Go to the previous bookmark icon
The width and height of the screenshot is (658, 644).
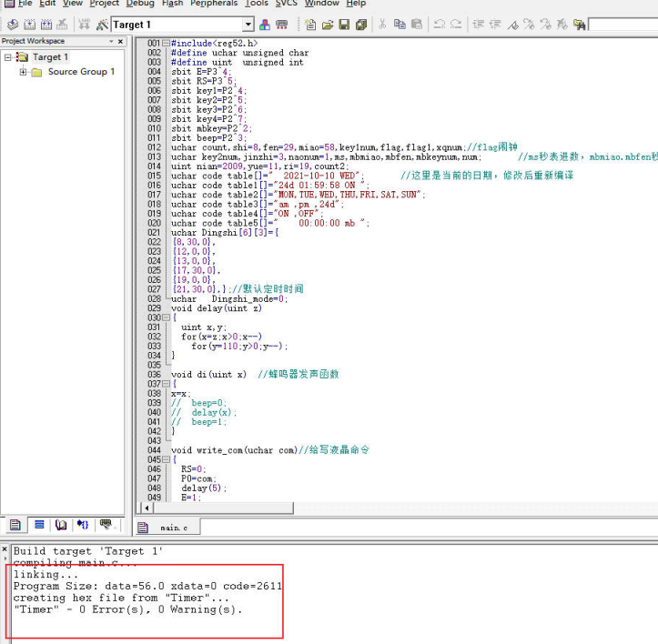tap(546, 25)
